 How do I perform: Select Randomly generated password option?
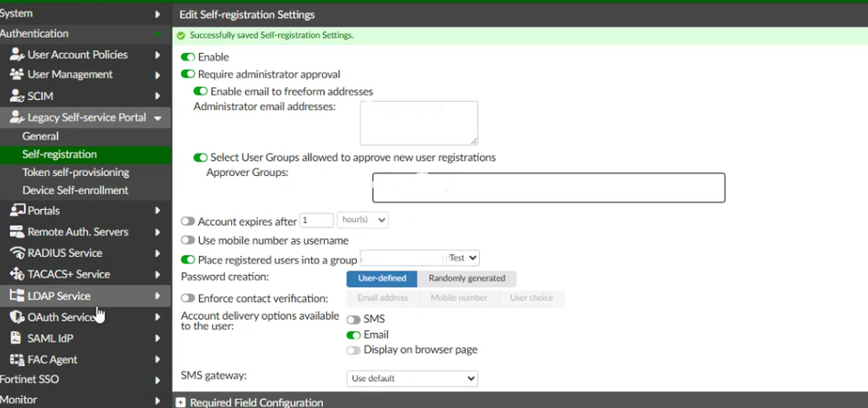[466, 278]
